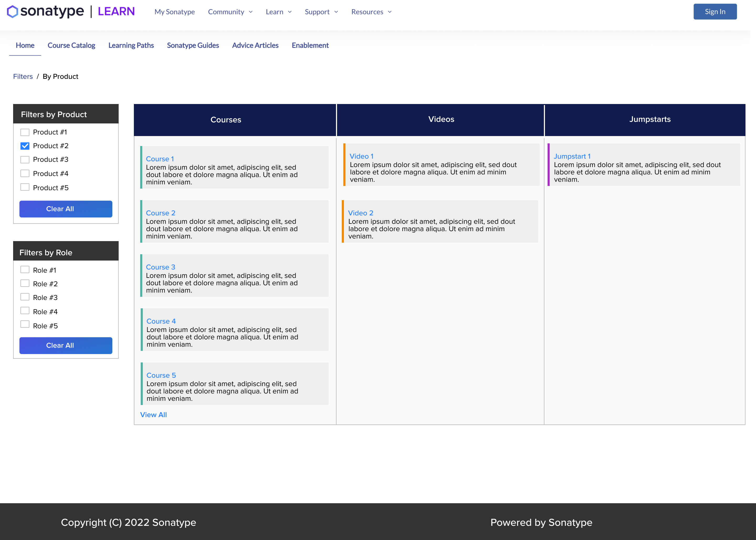This screenshot has height=540, width=756.
Task: Open the Course Catalog tab
Action: [71, 45]
